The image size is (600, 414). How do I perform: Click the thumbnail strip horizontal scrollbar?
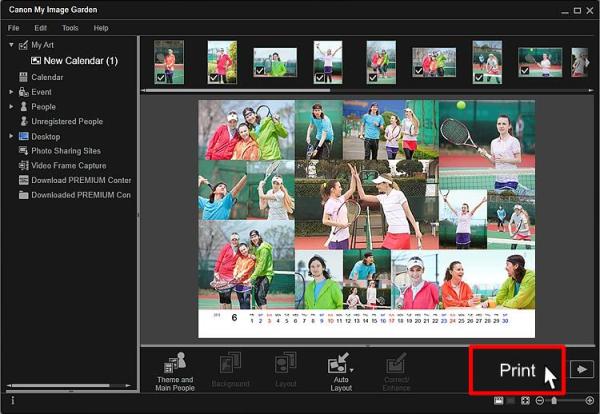click(x=238, y=91)
